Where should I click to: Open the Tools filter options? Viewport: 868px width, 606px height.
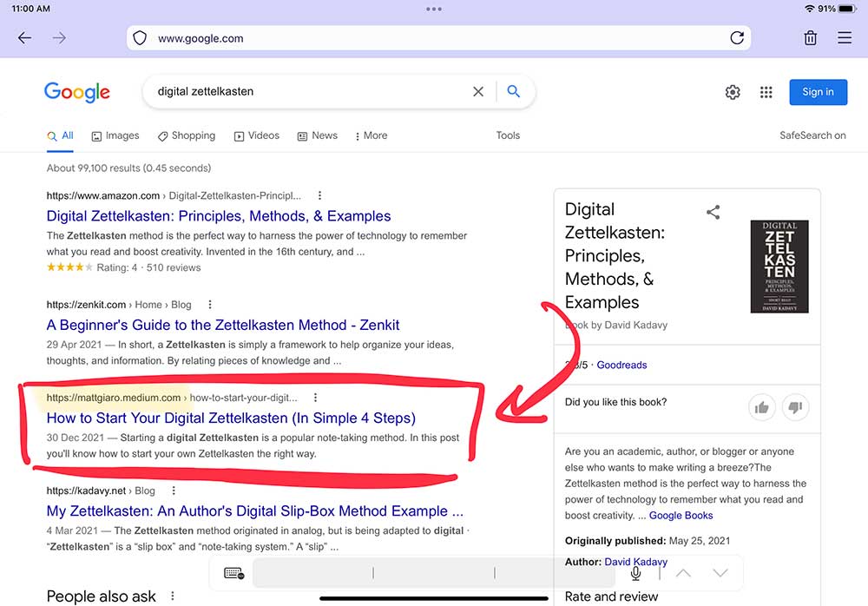click(x=508, y=135)
